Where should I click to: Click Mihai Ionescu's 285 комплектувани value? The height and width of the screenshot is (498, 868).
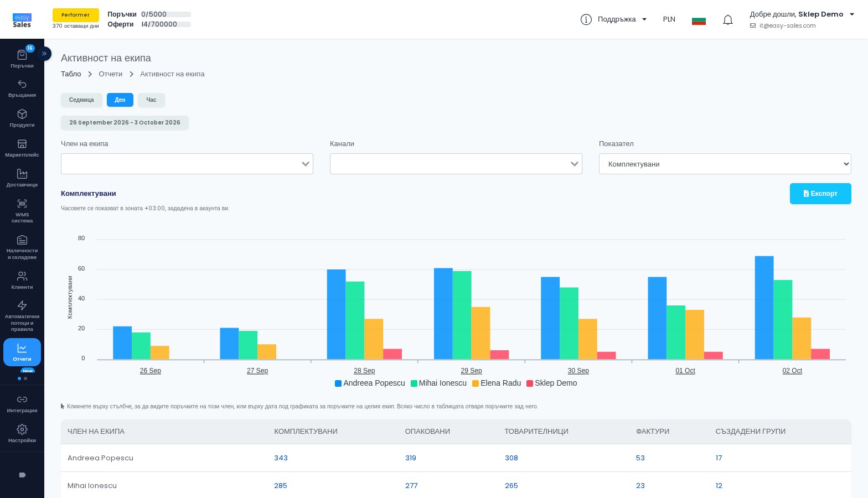281,486
